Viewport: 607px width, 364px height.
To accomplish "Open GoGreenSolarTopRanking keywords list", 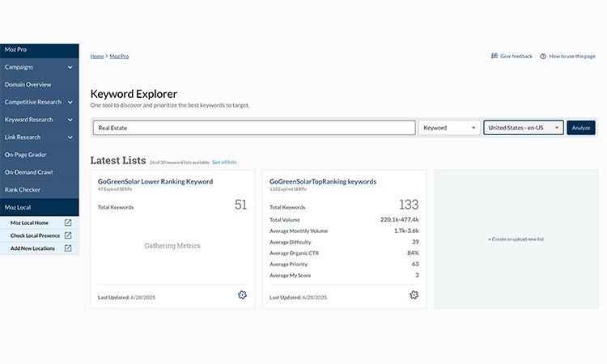I will pyautogui.click(x=323, y=181).
